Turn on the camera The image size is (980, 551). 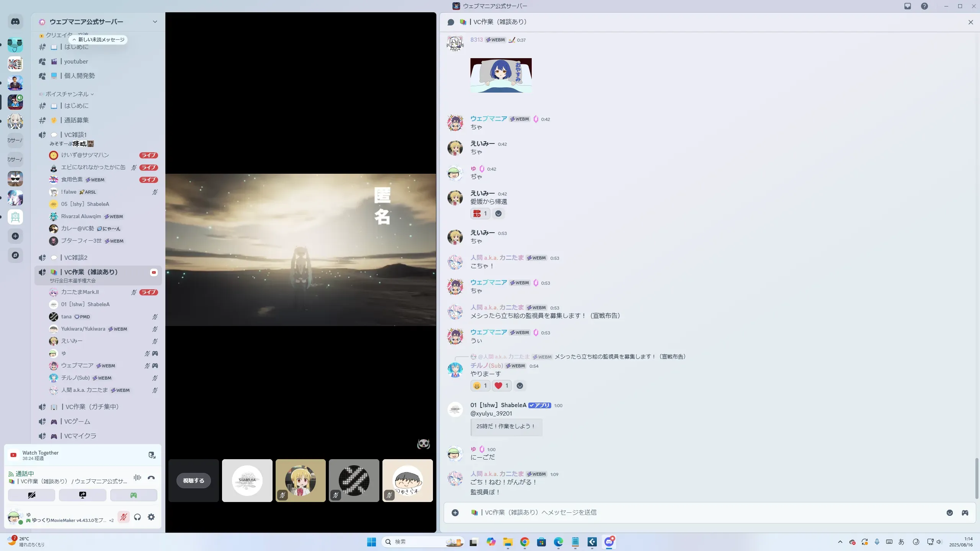click(x=31, y=495)
